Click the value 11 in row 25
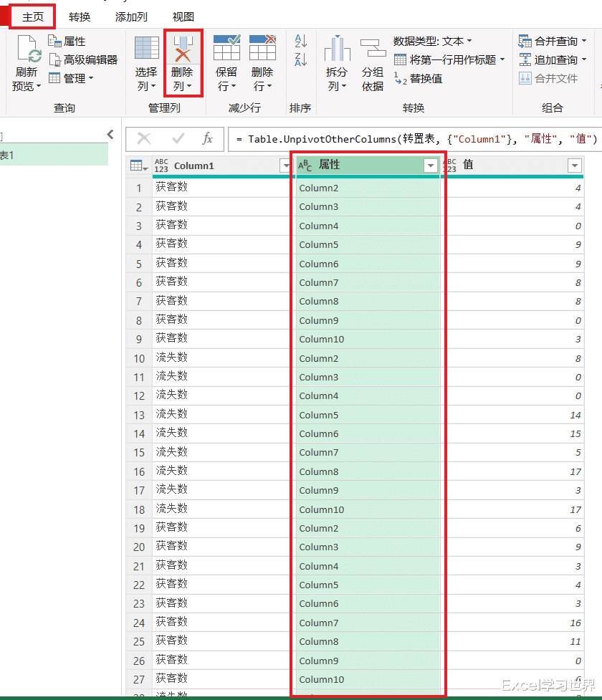 point(575,641)
